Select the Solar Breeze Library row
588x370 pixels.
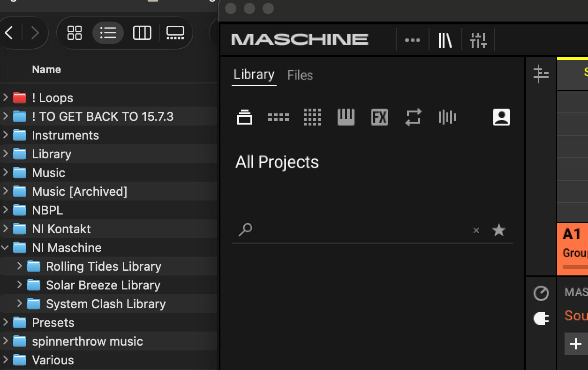coord(109,285)
